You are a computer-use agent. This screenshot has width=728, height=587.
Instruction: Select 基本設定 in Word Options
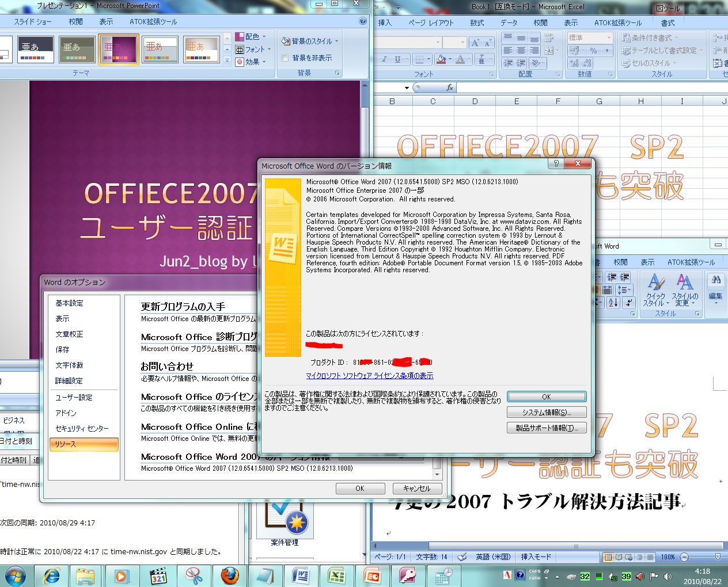(x=69, y=303)
